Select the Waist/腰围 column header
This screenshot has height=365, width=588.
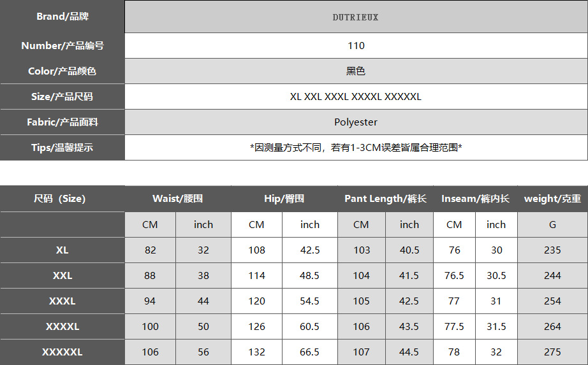point(177,199)
